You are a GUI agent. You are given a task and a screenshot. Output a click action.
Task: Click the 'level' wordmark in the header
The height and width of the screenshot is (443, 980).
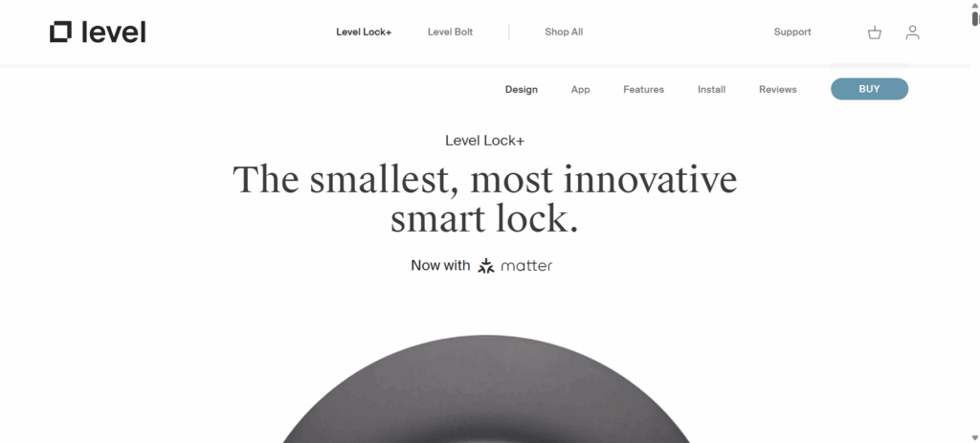click(x=114, y=32)
